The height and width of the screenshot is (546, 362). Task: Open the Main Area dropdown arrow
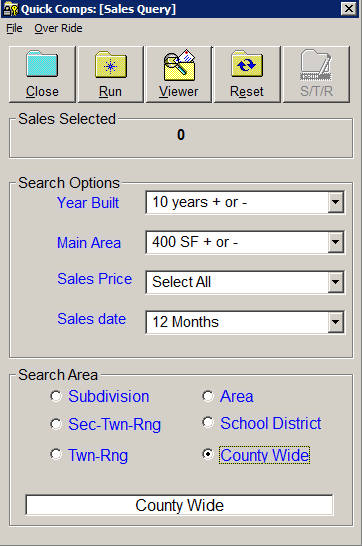click(x=336, y=242)
